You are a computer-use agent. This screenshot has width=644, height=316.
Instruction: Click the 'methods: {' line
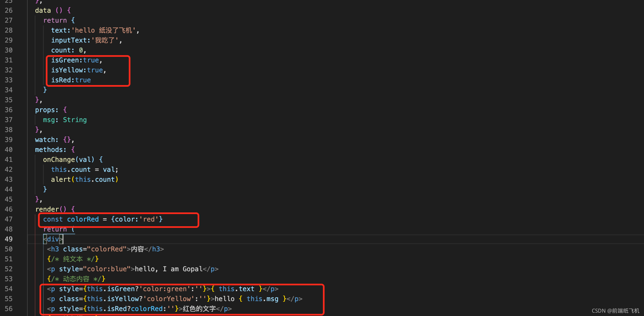pos(55,150)
